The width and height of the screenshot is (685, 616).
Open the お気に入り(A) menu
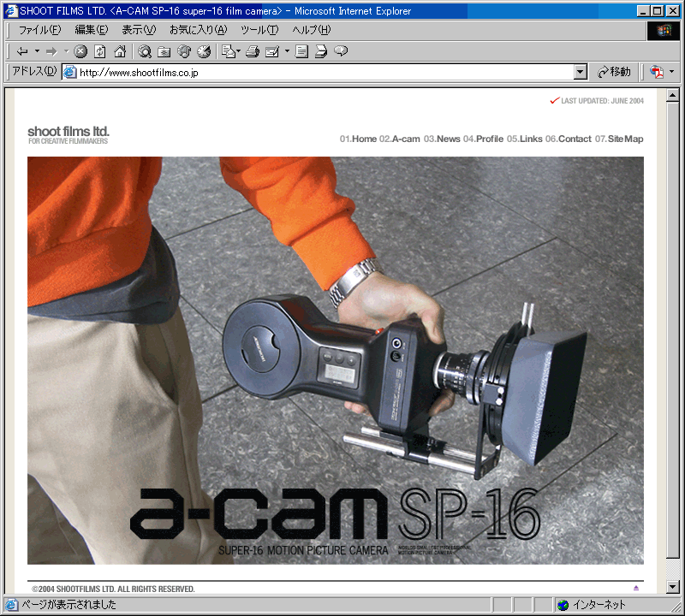(199, 30)
